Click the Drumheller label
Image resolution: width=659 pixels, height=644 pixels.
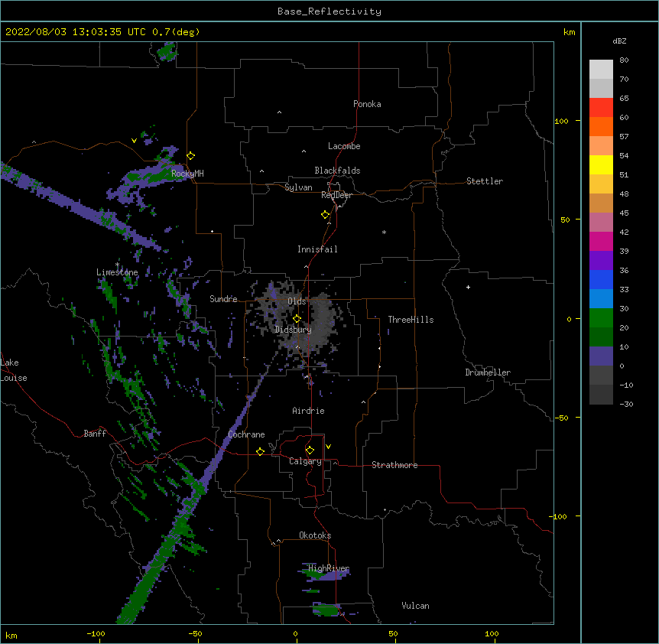point(488,372)
